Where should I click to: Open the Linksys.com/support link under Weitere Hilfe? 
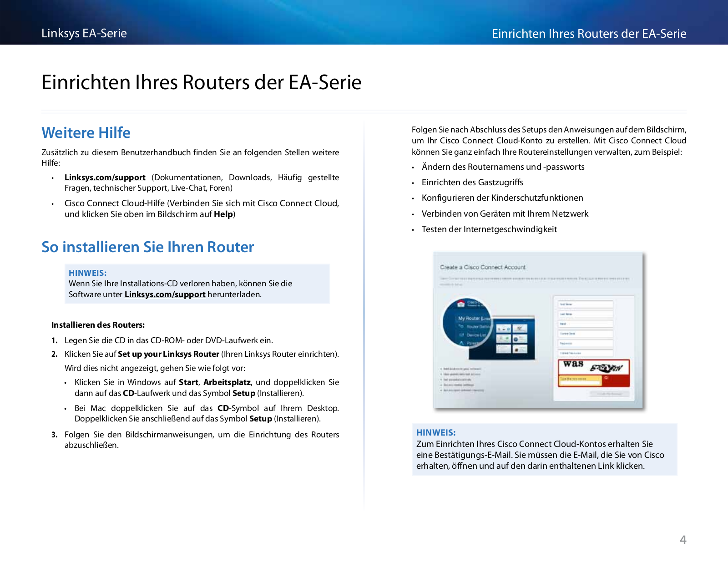(105, 178)
